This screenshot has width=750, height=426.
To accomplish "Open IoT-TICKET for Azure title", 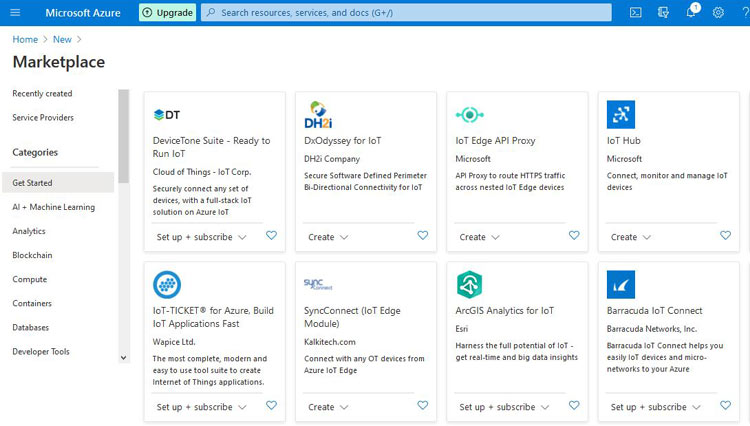I will pos(213,317).
